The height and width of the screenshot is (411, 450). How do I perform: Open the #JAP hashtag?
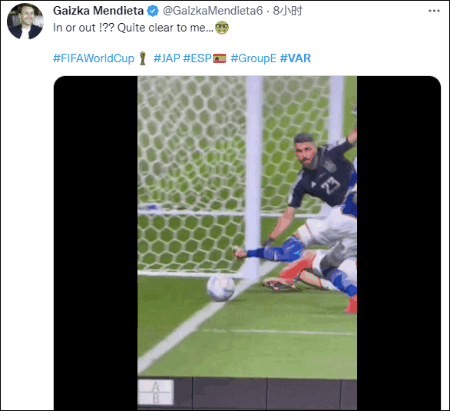[167, 58]
